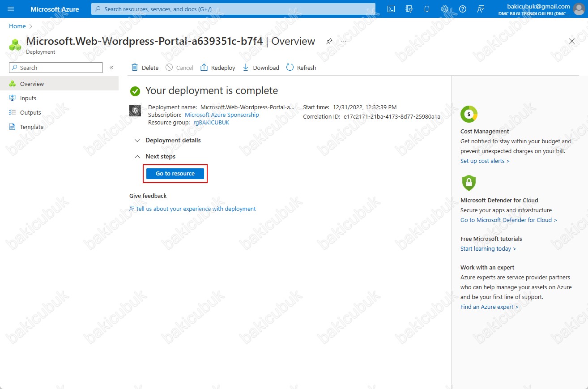The image size is (588, 389).
Task: Focus the global search resources box
Action: [x=233, y=9]
